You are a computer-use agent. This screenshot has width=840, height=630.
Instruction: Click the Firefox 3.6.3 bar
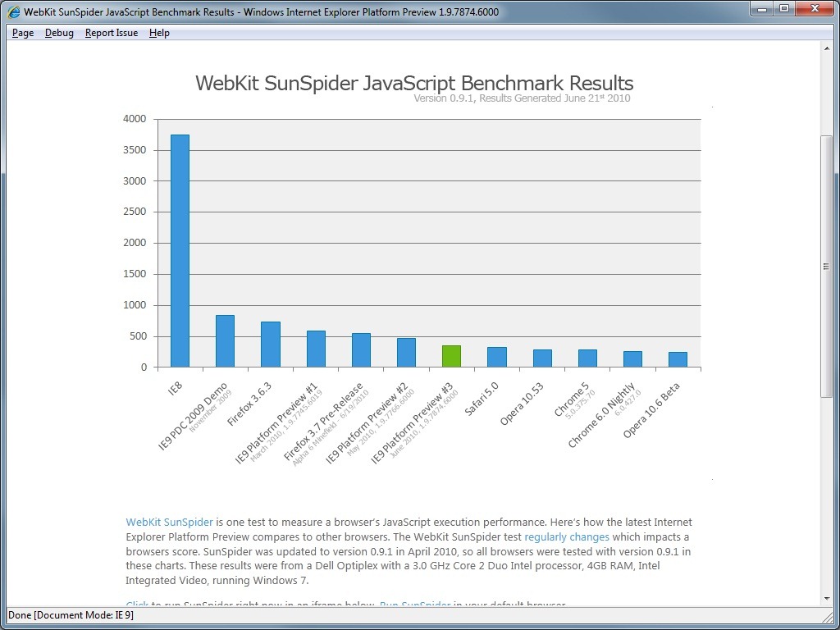coord(271,345)
